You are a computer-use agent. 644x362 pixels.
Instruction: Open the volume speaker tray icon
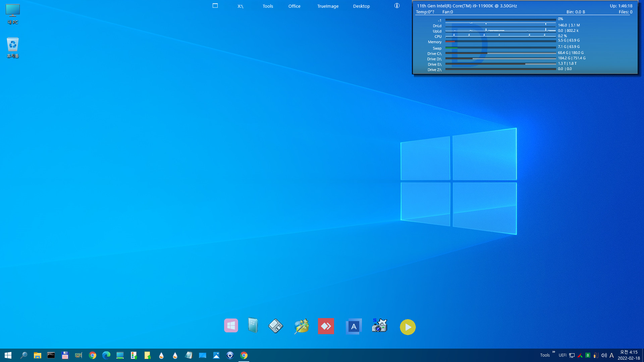604,355
